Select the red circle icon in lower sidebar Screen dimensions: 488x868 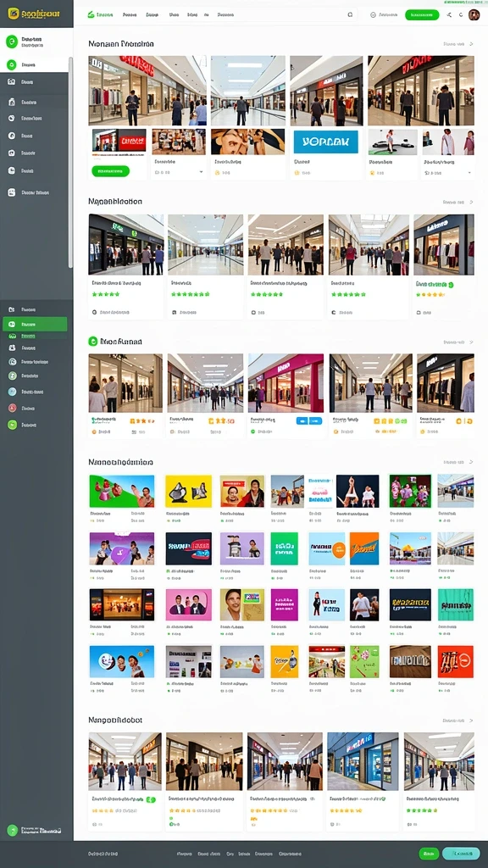pyautogui.click(x=12, y=408)
